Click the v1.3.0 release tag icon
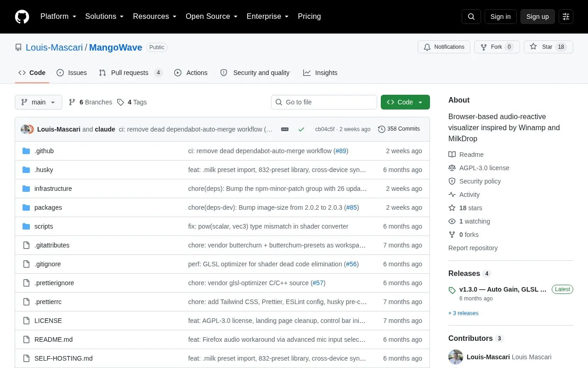This screenshot has width=588, height=368. [452, 290]
